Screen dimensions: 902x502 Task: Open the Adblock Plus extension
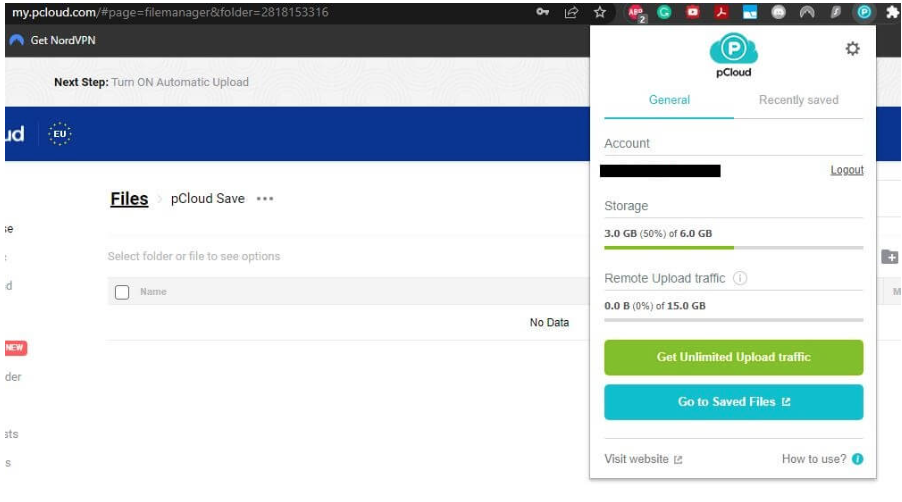636,13
